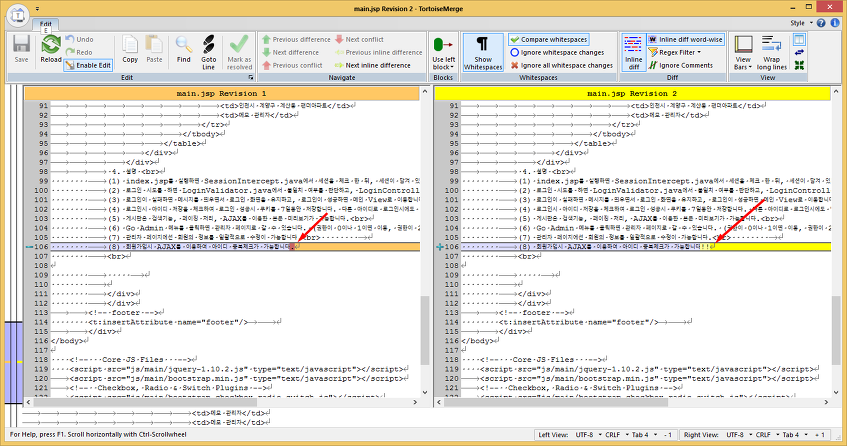Viewport: 847px width, 446px height.
Task: Click the removed-line minus marker on line 106
Action: pyautogui.click(x=29, y=247)
